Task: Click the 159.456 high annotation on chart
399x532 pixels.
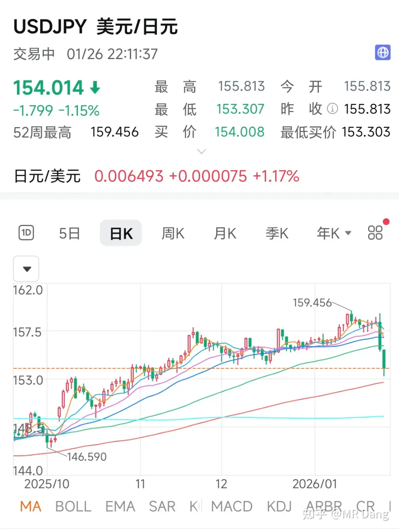Action: (x=312, y=303)
